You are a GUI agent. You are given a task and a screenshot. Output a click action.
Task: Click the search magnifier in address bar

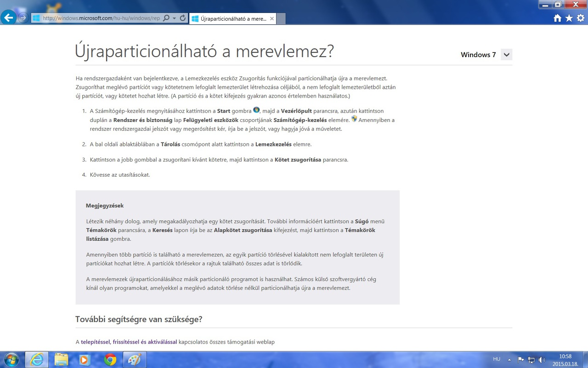point(166,18)
